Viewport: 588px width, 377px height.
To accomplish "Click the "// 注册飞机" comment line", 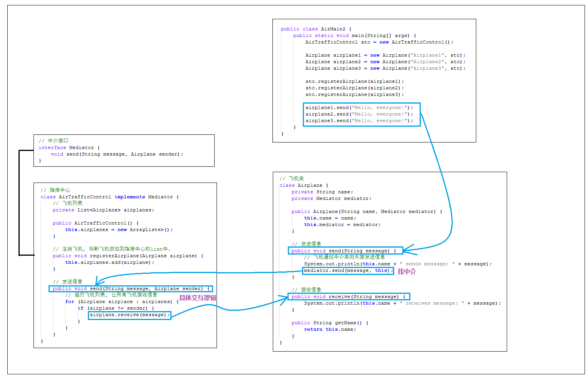I will point(112,249).
